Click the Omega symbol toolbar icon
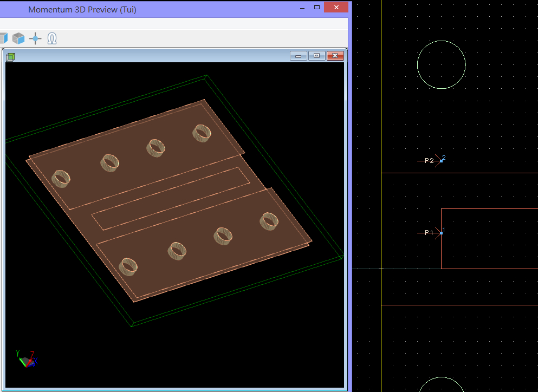 pyautogui.click(x=52, y=38)
